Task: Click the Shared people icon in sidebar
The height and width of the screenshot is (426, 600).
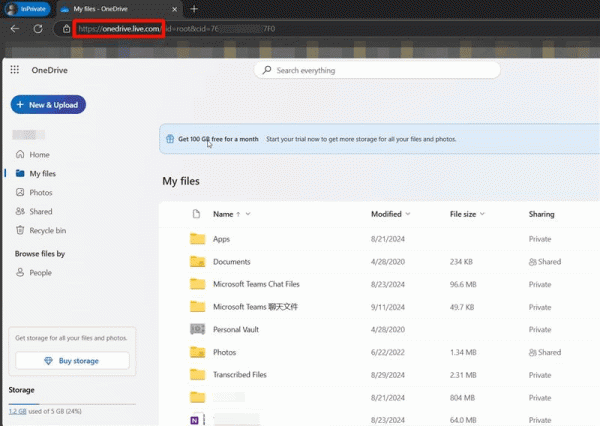Action: coord(20,211)
